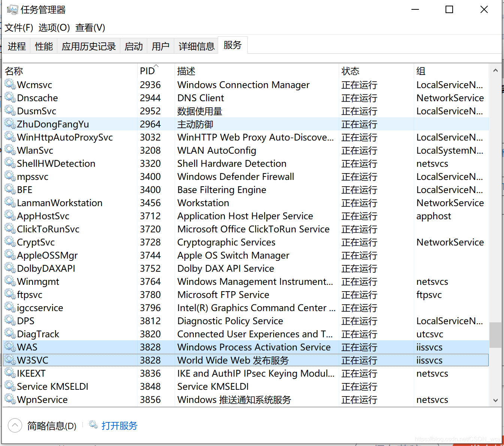This screenshot has width=504, height=446.
Task: Switch to the 进程 tab
Action: click(17, 46)
